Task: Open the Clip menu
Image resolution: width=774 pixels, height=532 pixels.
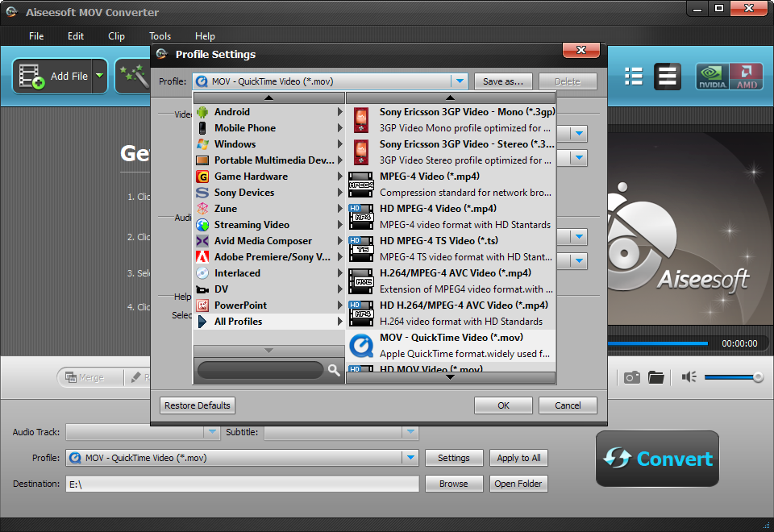Action: [116, 36]
